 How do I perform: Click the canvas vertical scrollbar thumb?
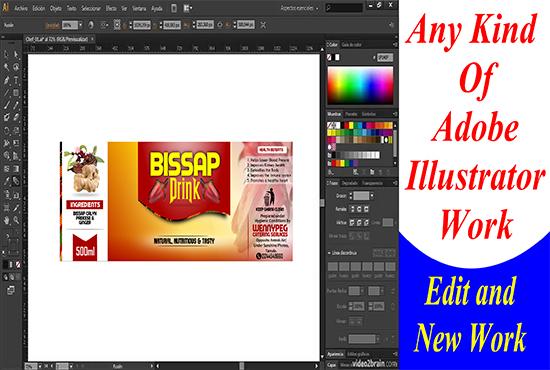pos(322,203)
